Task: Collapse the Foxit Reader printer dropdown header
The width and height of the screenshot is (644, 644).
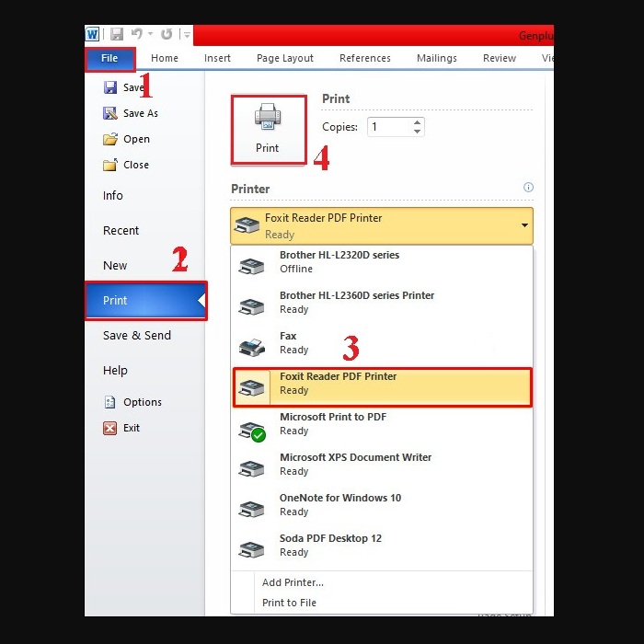Action: [x=382, y=226]
